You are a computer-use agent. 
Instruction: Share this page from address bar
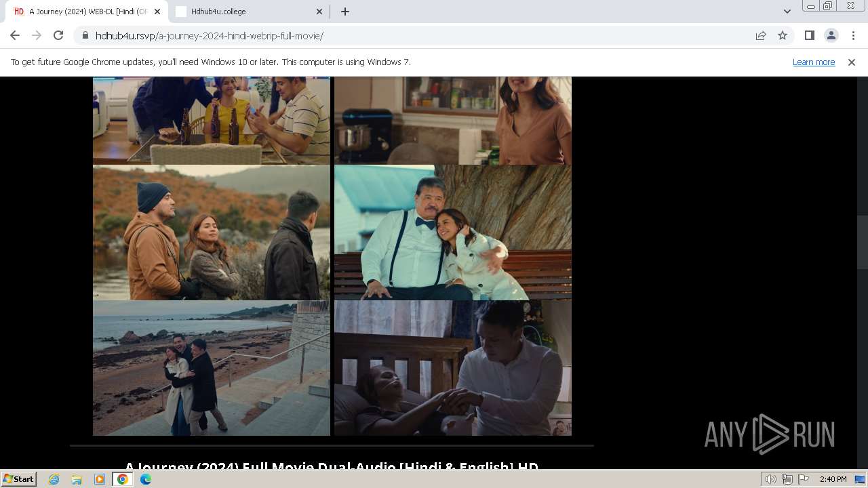click(761, 35)
